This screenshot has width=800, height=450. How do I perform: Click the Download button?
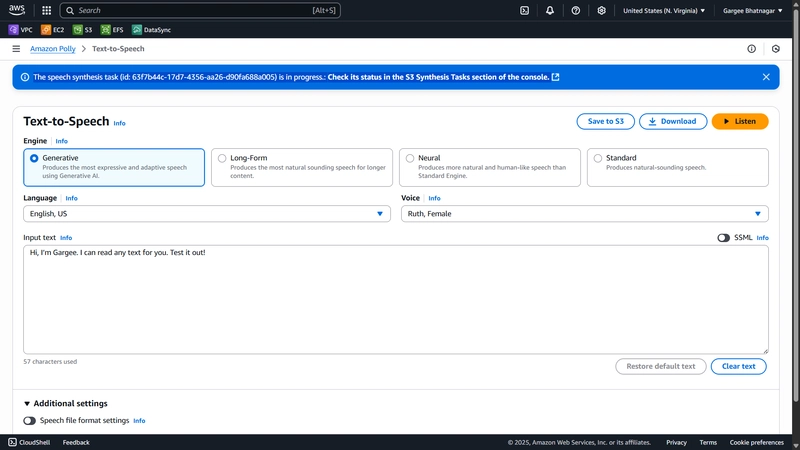click(673, 121)
